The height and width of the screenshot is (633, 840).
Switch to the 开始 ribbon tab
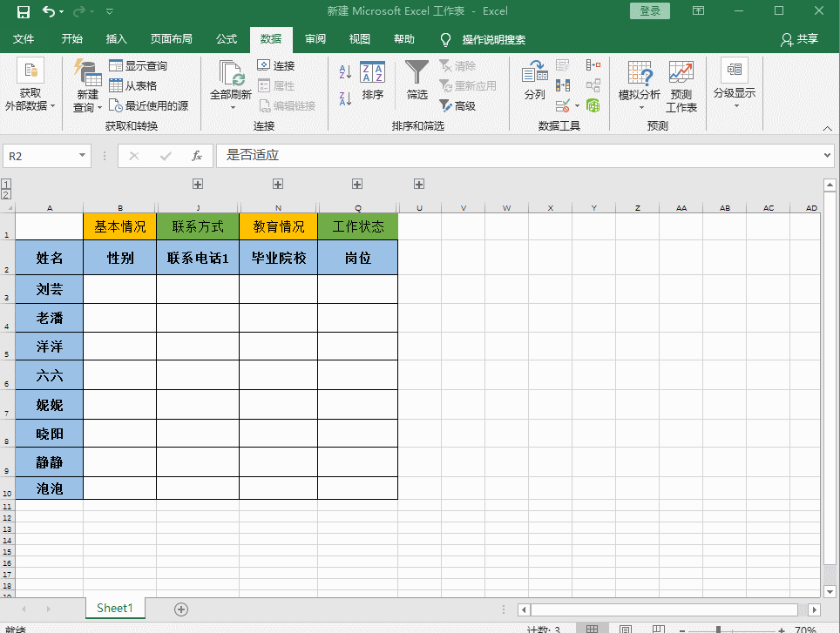pyautogui.click(x=71, y=39)
